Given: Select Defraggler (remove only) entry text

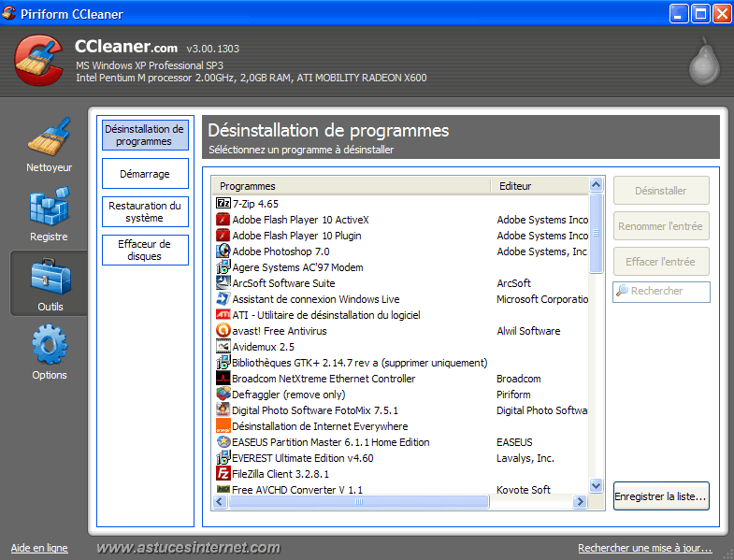Looking at the screenshot, I should [288, 395].
